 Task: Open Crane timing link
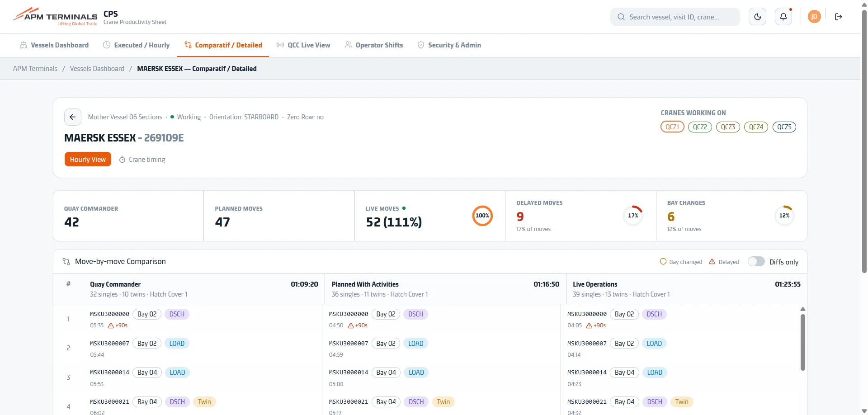click(x=142, y=160)
